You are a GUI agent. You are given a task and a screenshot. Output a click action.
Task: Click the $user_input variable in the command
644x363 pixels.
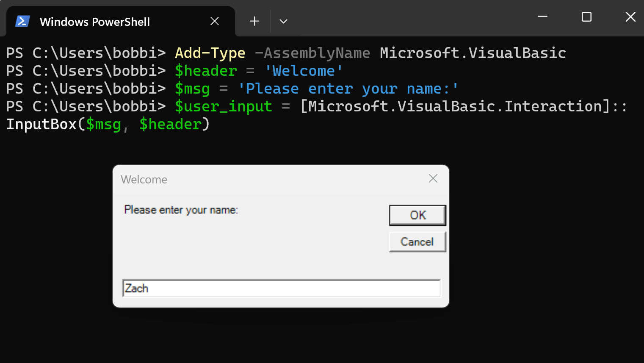click(x=224, y=106)
